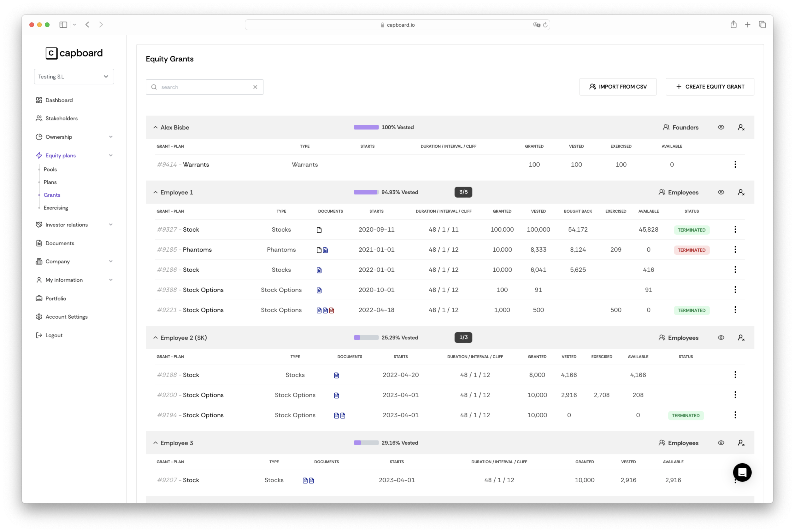This screenshot has height=532, width=795.
Task: Open the document icon for grant #9327
Action: [x=319, y=230]
